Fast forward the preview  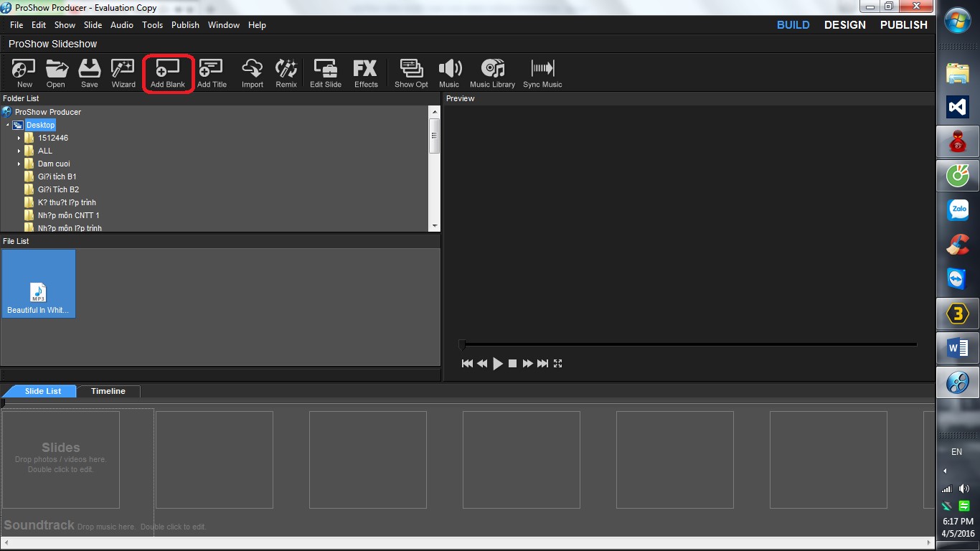tap(527, 364)
